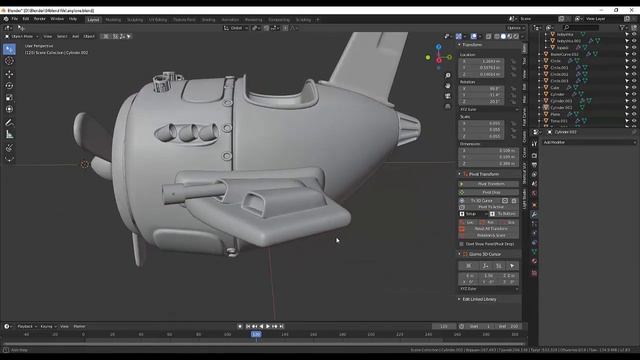Viewport: 640px width, 360px height.
Task: Switch to the Sculpting workspace tab
Action: pos(135,20)
